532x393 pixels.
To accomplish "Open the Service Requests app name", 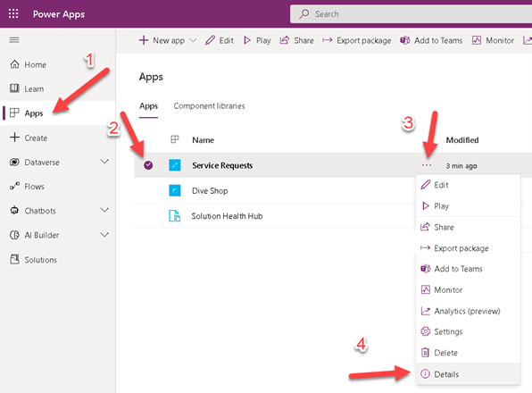I will pyautogui.click(x=222, y=165).
